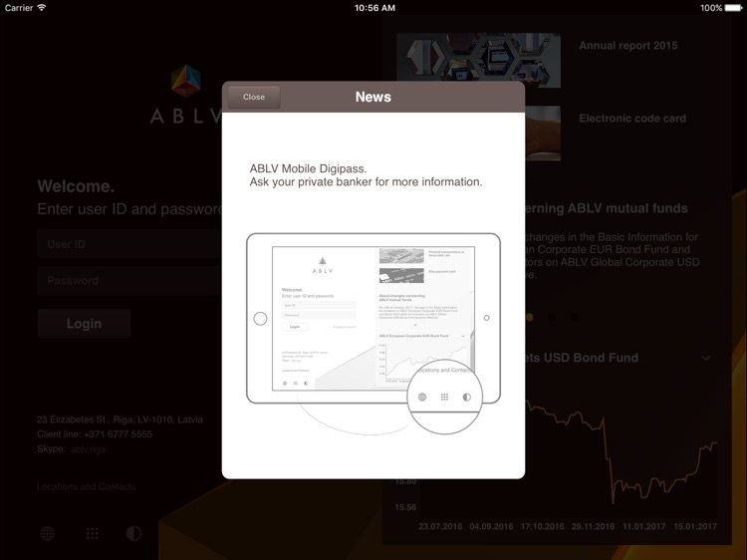Open the Annual report 2015 thumbnail
747x560 pixels.
[478, 60]
